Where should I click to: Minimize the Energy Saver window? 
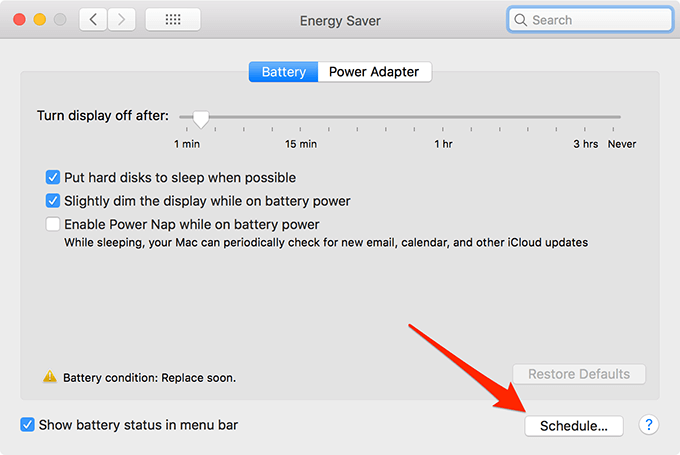point(40,20)
